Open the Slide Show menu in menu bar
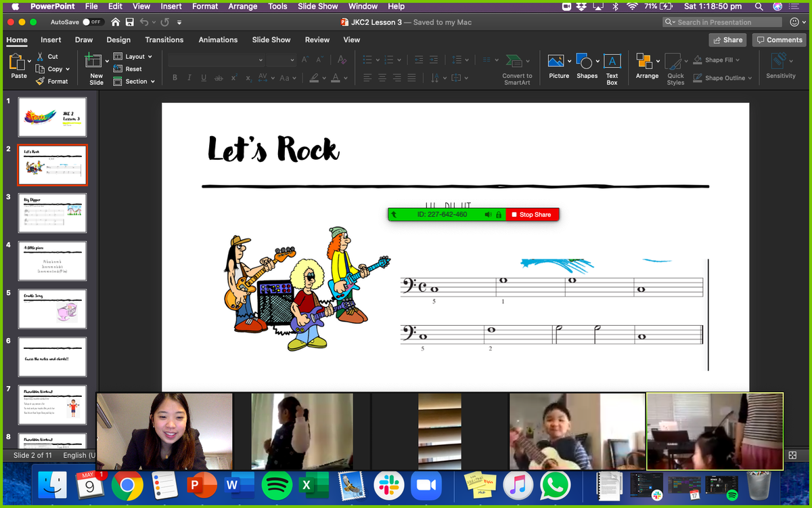The width and height of the screenshot is (812, 508). (x=317, y=6)
